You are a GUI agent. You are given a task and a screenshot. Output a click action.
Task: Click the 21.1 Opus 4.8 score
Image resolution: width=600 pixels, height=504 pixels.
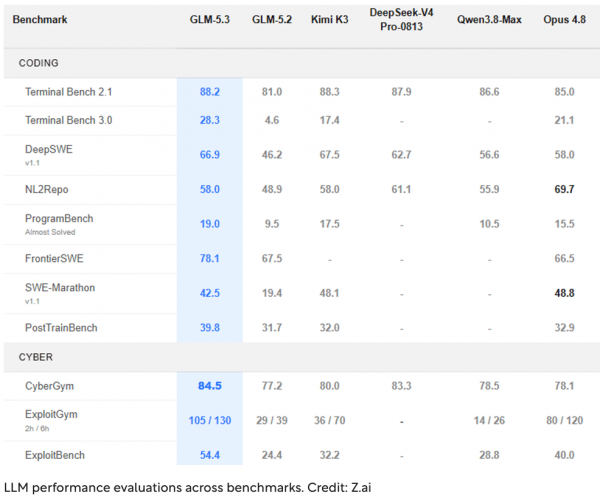tap(564, 120)
